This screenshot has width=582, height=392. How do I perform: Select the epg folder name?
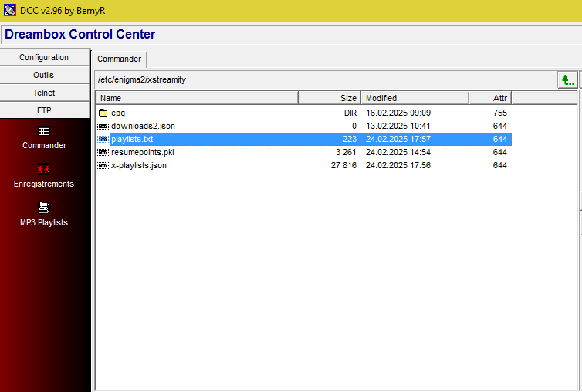118,113
